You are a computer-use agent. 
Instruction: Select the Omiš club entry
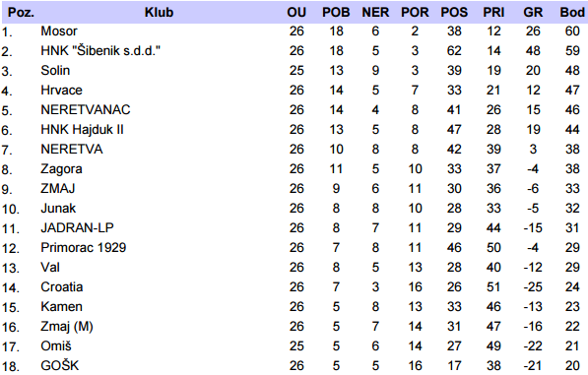point(56,345)
